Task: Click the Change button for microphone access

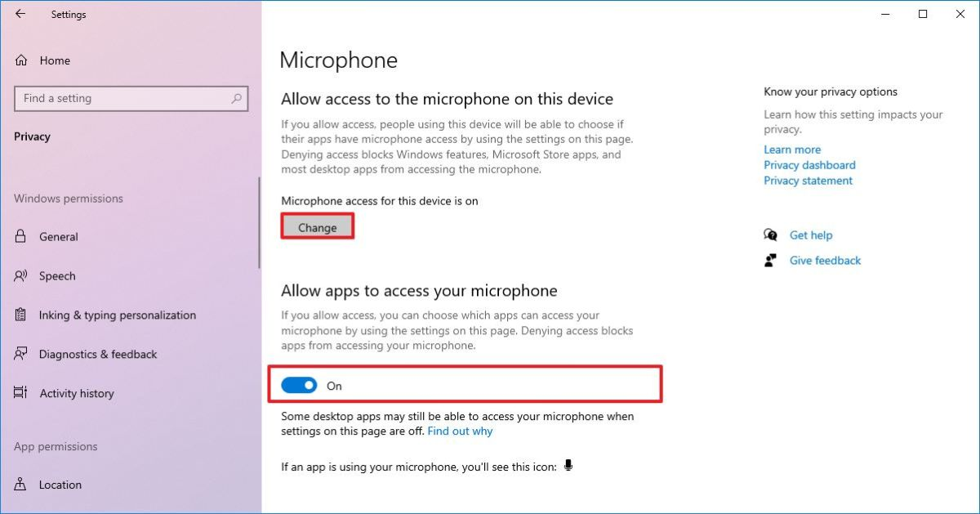Action: tap(318, 227)
